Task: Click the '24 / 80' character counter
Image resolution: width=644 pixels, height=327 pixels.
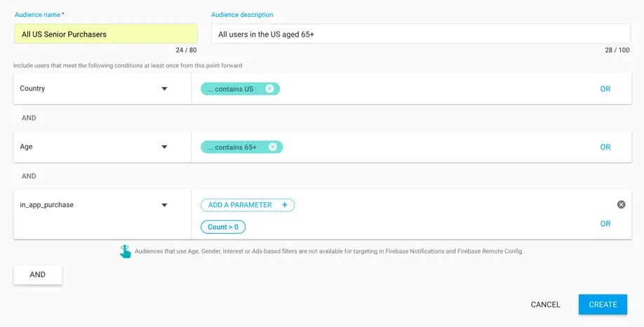Action: pos(186,50)
